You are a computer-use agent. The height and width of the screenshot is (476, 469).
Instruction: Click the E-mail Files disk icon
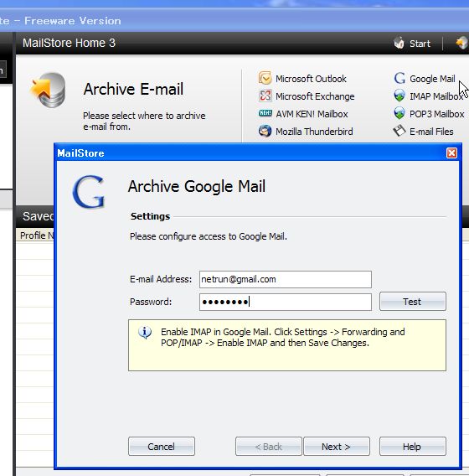click(x=399, y=131)
